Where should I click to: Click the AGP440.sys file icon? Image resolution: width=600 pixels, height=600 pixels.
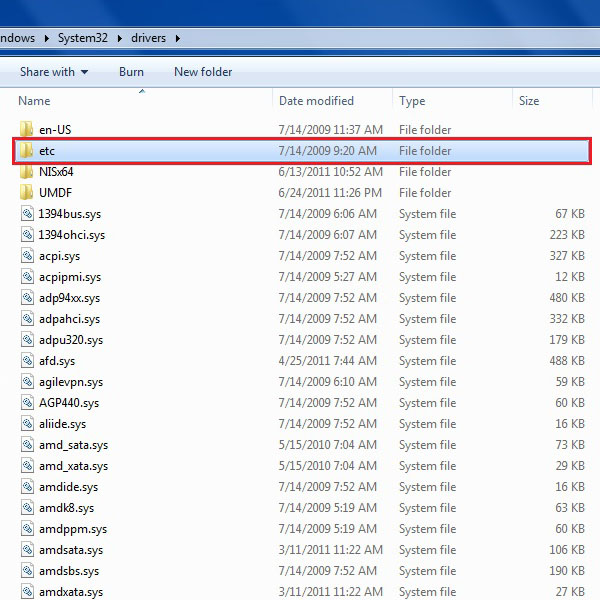[x=27, y=403]
